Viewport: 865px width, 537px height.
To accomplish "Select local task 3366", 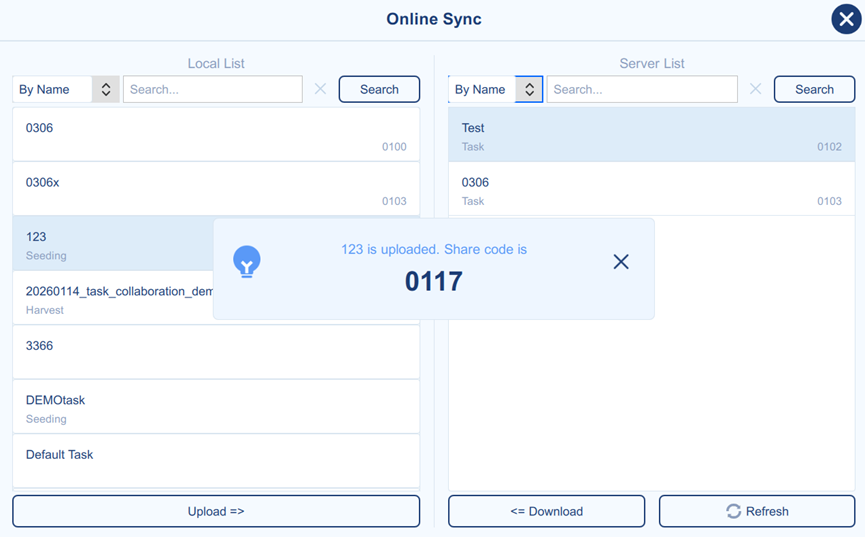I will pos(216,352).
